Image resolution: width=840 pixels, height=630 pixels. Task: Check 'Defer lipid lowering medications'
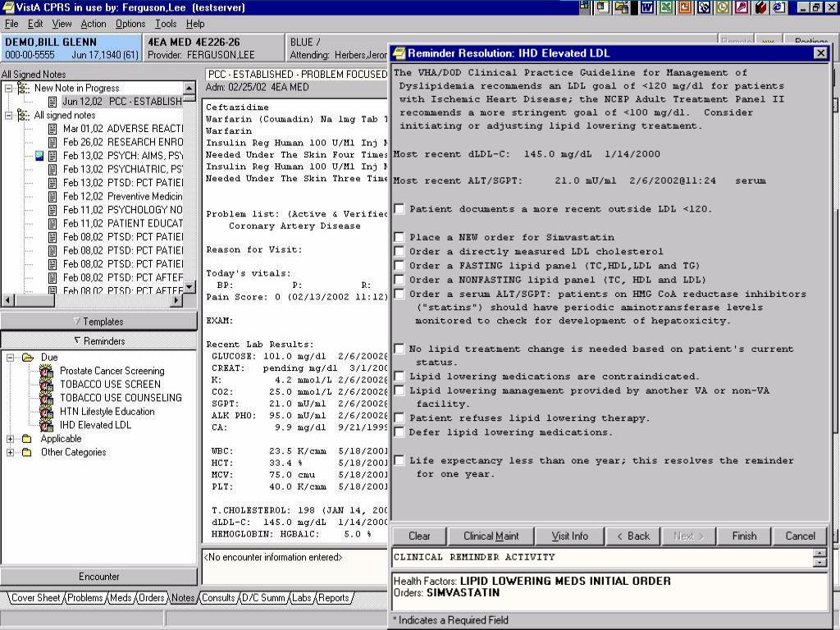point(399,431)
